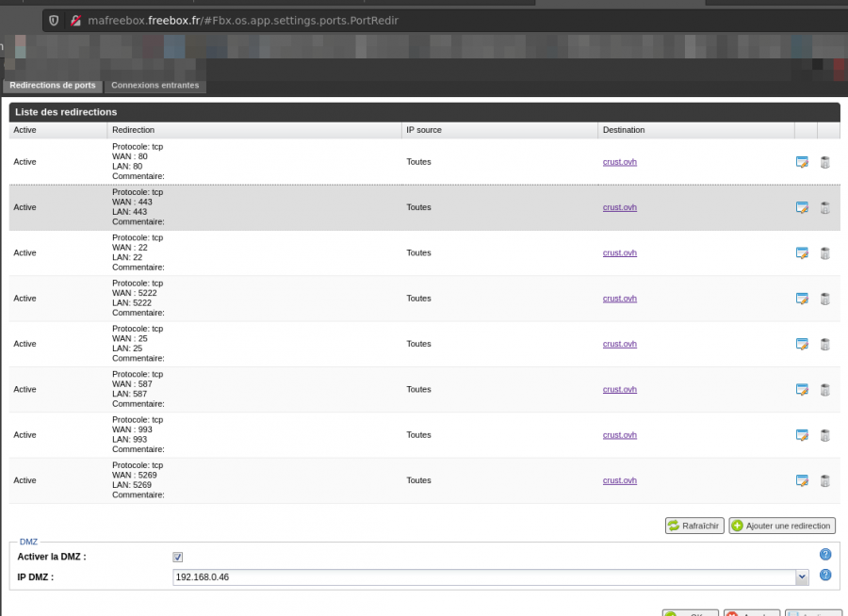The height and width of the screenshot is (616, 848).
Task: Click help icon beside IP DMZ
Action: point(825,575)
